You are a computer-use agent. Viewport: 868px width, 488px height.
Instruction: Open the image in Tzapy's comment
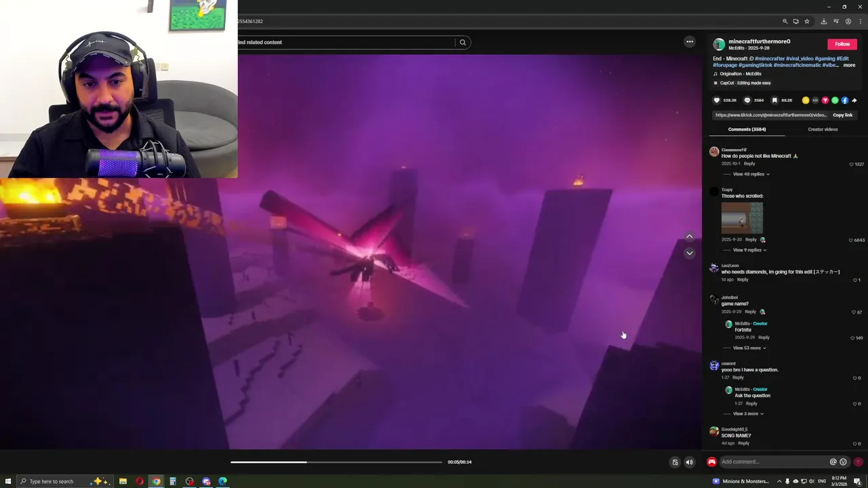tap(742, 218)
